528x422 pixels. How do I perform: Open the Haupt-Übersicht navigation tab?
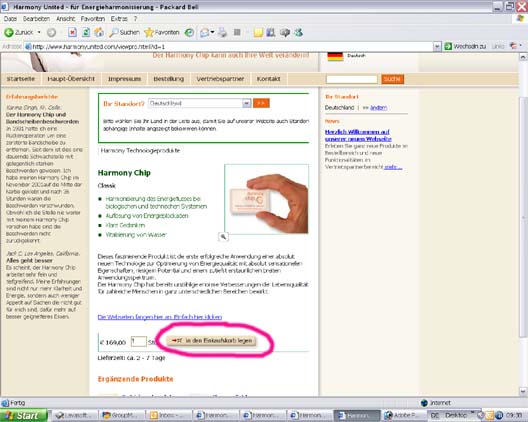pyautogui.click(x=71, y=79)
